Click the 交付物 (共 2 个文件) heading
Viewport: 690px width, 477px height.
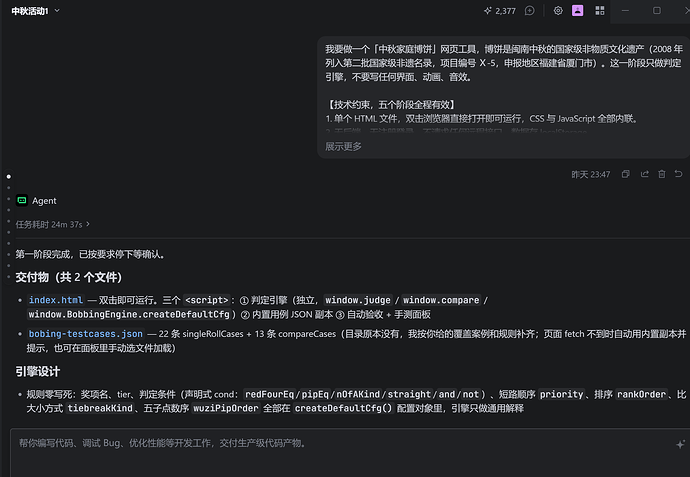69,277
